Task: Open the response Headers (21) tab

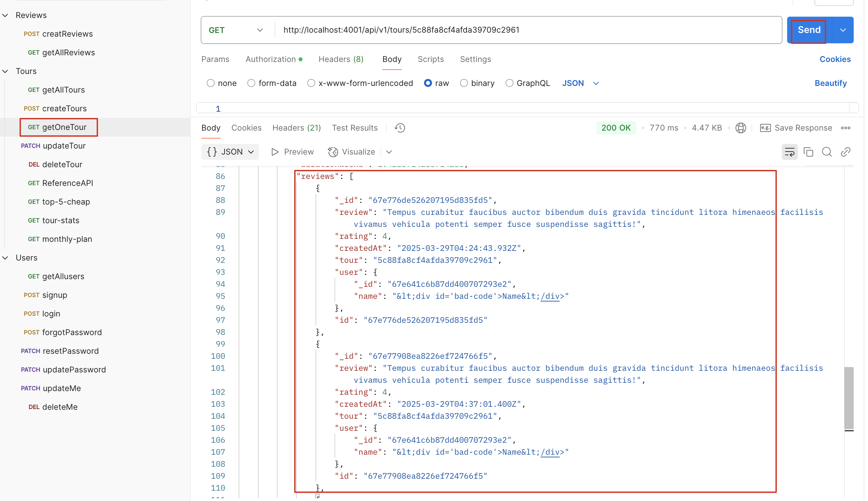Action: click(x=296, y=128)
